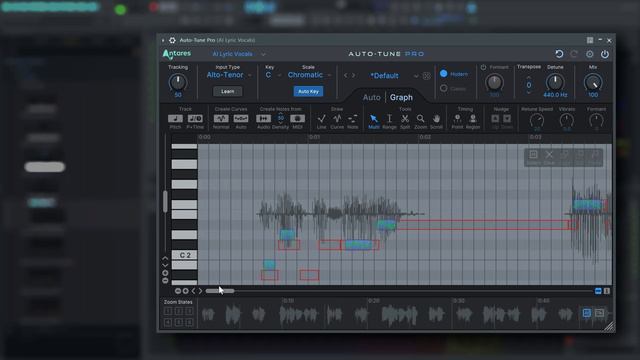The image size is (640, 360).
Task: Select the Split scissors tool
Action: [405, 119]
